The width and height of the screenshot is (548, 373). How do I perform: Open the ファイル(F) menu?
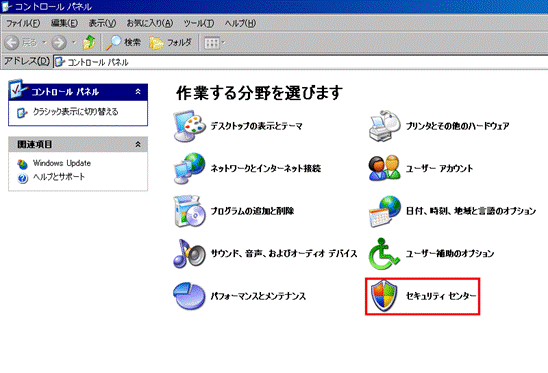coord(23,23)
